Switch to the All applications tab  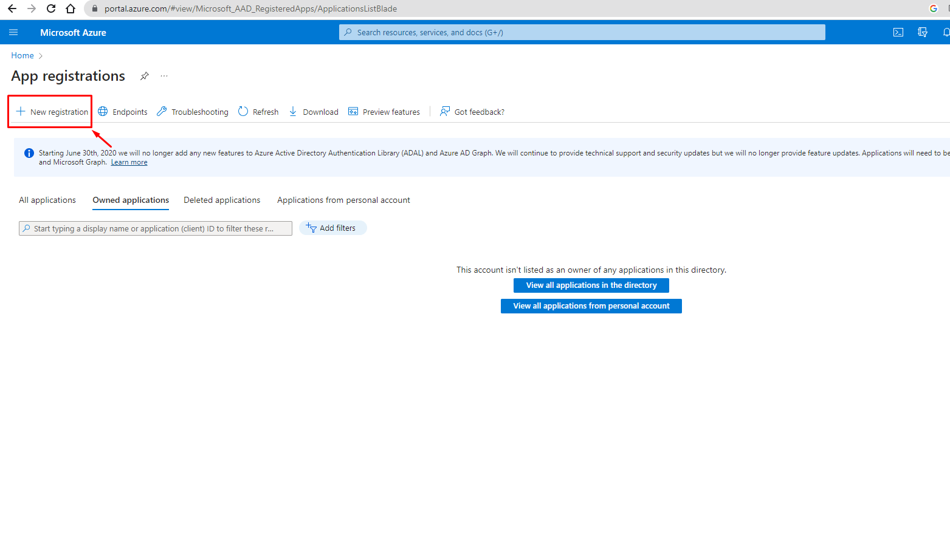[x=47, y=200]
